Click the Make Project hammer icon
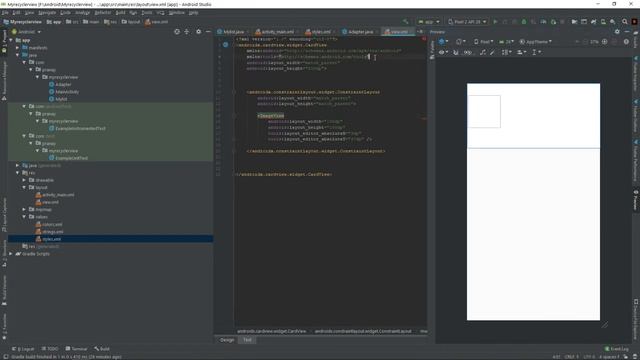640x360 pixels. [x=405, y=22]
